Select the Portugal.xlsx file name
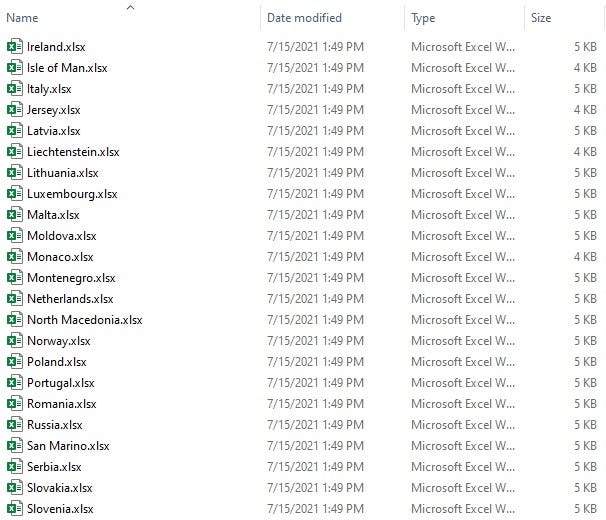Screen dimensions: 606x520 (x=61, y=383)
